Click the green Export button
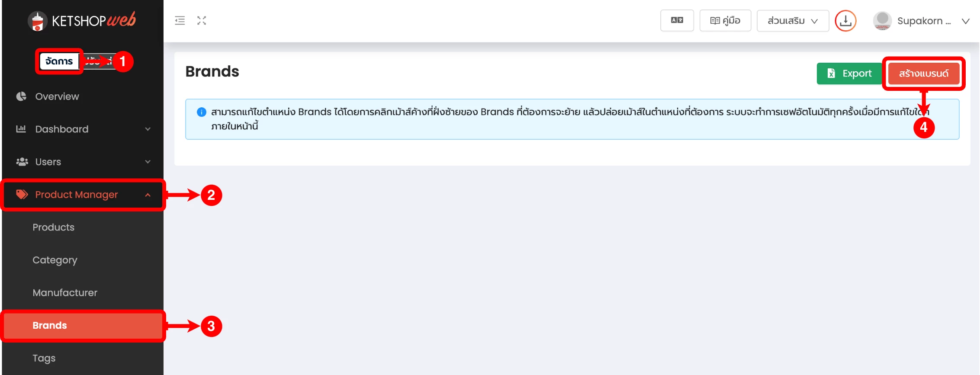This screenshot has width=980, height=375. tap(849, 74)
